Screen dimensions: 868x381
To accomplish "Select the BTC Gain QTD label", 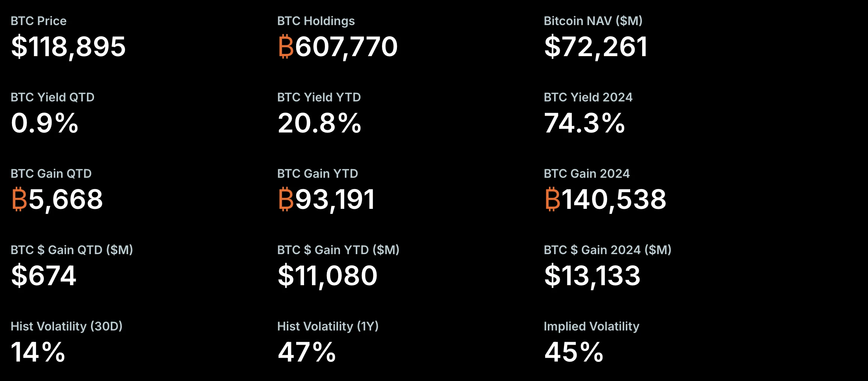I will coord(51,174).
